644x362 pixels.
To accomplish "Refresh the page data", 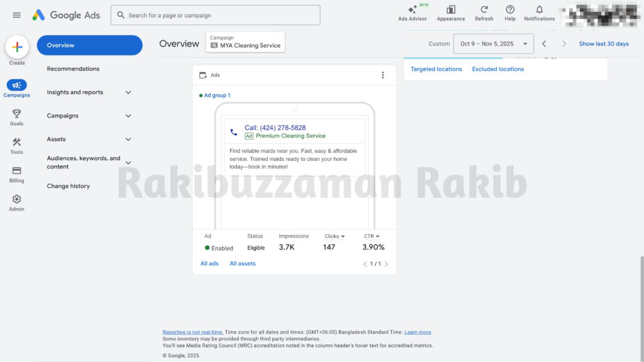I will (x=484, y=13).
